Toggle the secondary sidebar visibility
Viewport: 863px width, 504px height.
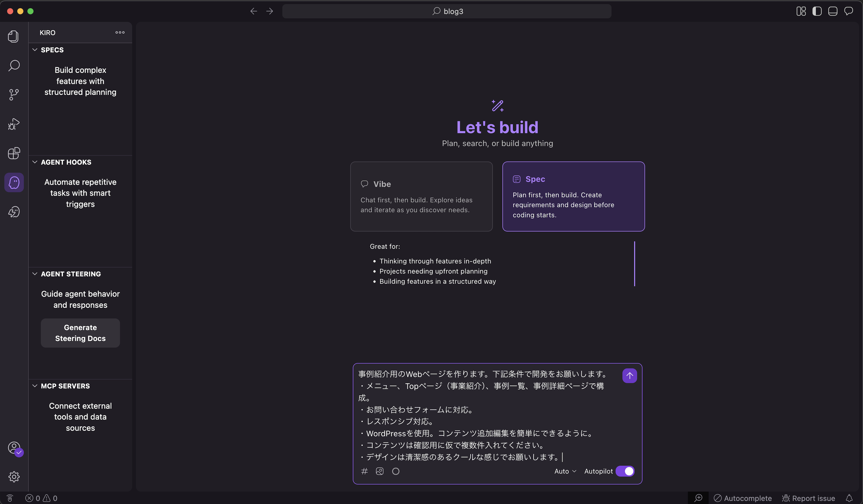[x=817, y=11]
